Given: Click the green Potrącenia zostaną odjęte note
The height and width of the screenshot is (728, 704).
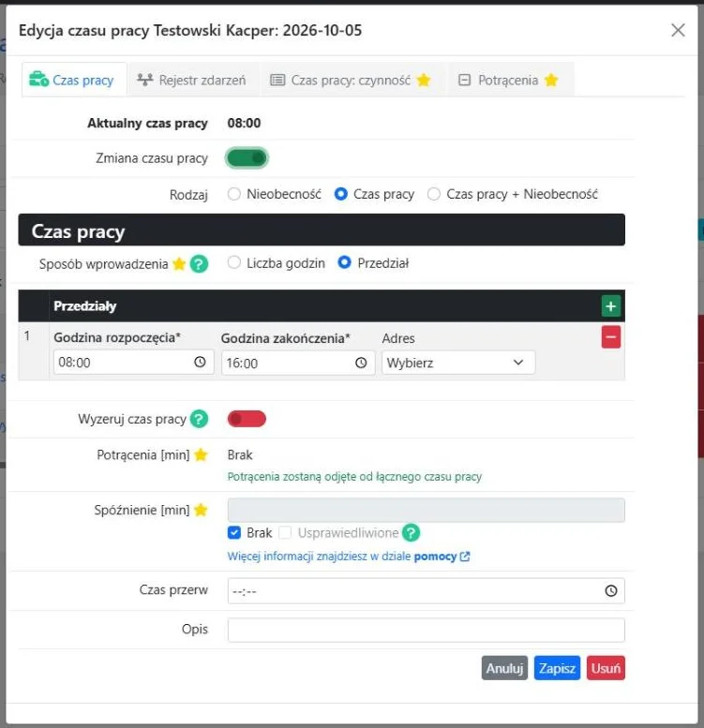Looking at the screenshot, I should click(354, 477).
